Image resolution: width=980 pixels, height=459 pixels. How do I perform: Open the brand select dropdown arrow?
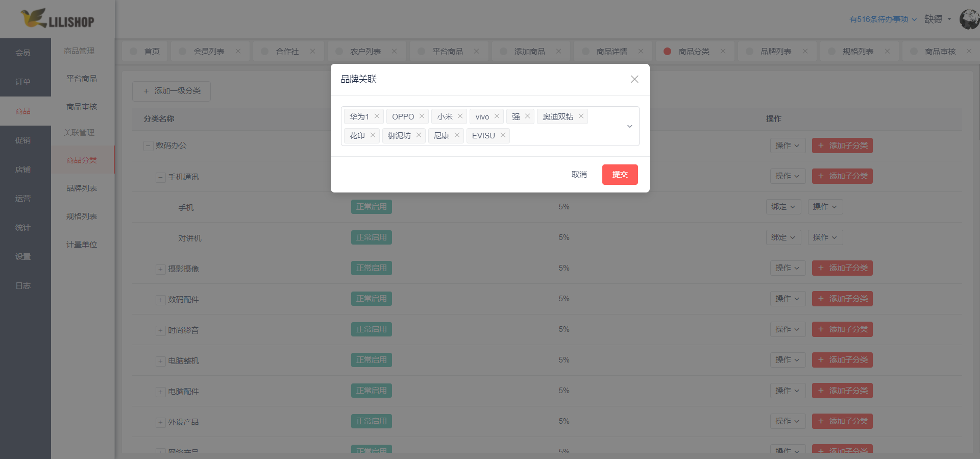(629, 126)
